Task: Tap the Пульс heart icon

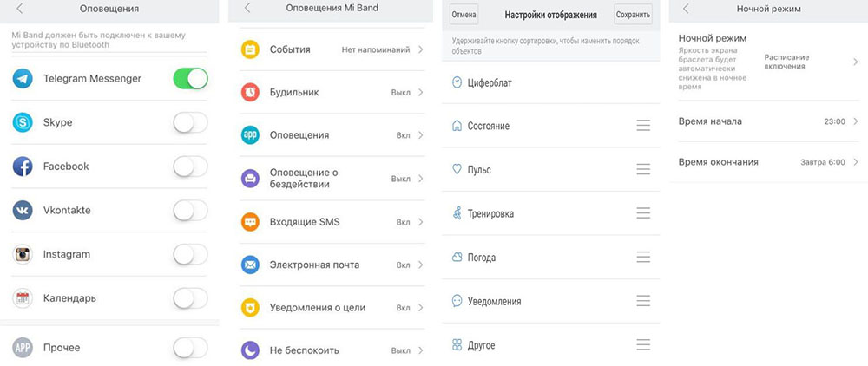Action: tap(457, 169)
